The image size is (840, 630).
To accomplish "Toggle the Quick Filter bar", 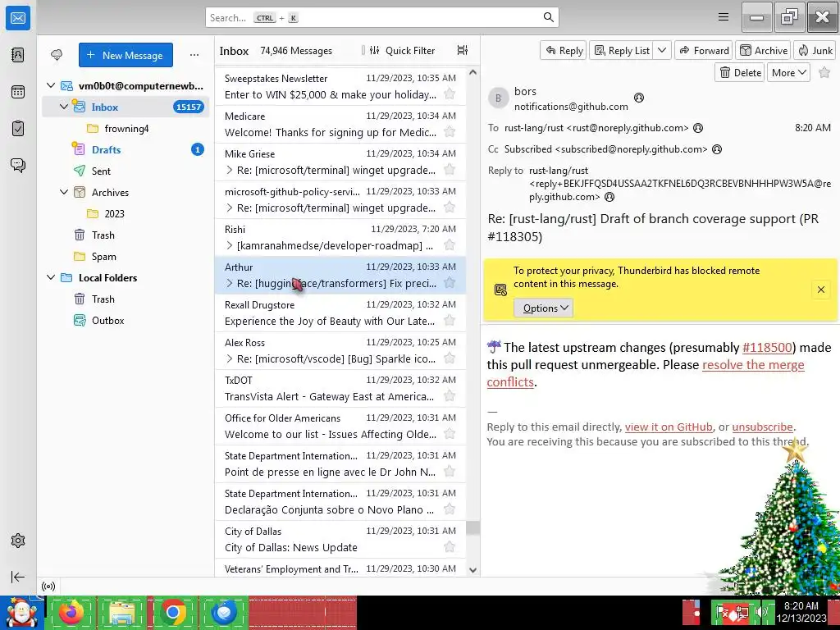I will 402,50.
